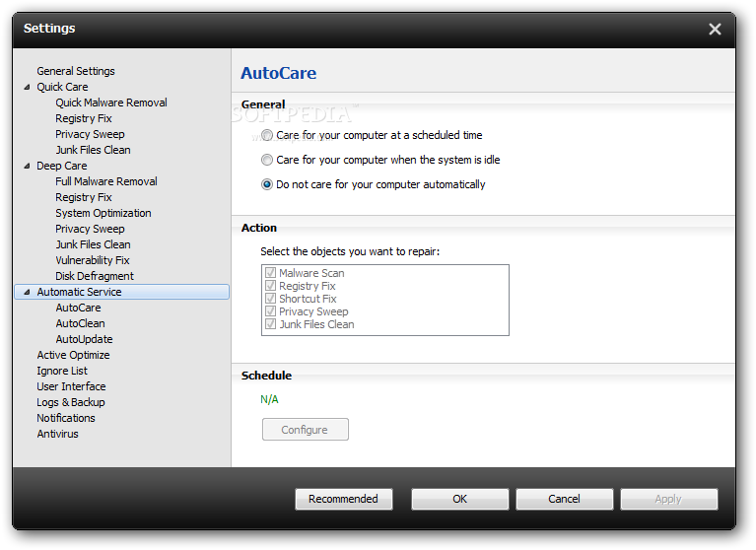Collapse the Quick Care tree arrow

click(27, 88)
